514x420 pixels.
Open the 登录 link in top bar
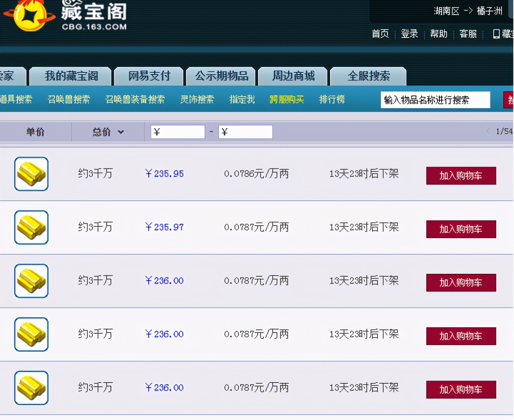coord(409,34)
